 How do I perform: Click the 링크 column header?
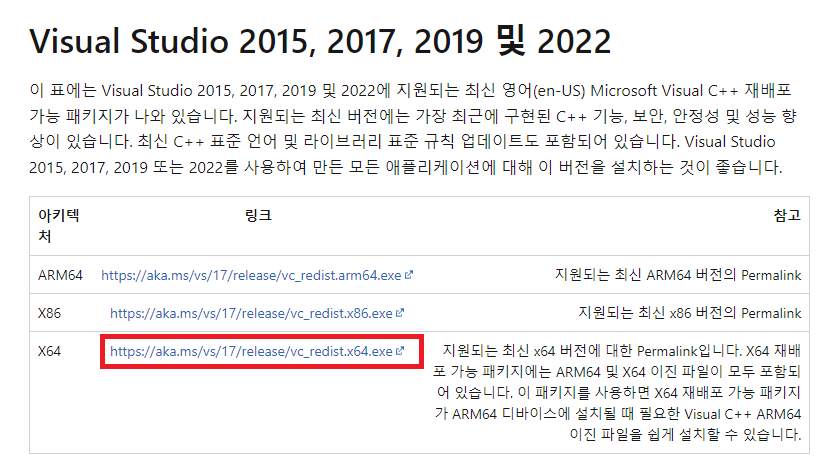click(x=258, y=215)
